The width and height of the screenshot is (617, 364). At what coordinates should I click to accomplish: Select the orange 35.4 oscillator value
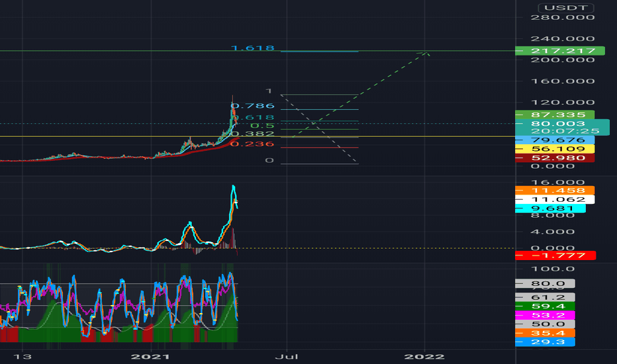tap(545, 334)
